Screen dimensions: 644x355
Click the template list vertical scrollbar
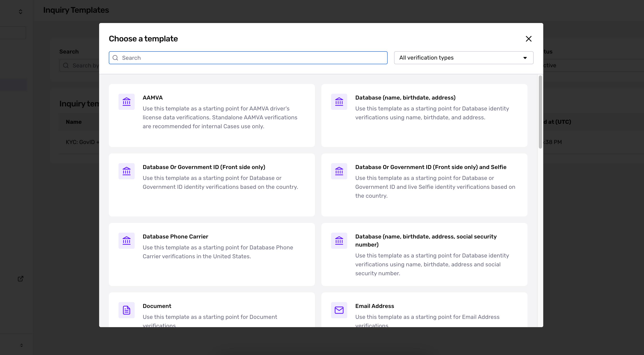click(540, 112)
